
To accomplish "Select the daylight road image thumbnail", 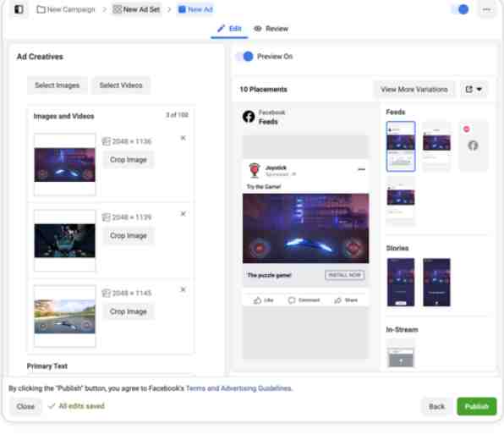I will pyautogui.click(x=64, y=316).
